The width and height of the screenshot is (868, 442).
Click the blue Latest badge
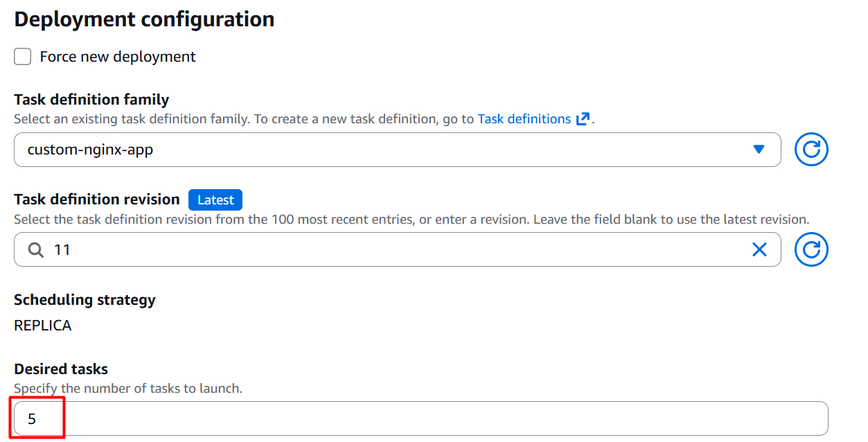215,200
